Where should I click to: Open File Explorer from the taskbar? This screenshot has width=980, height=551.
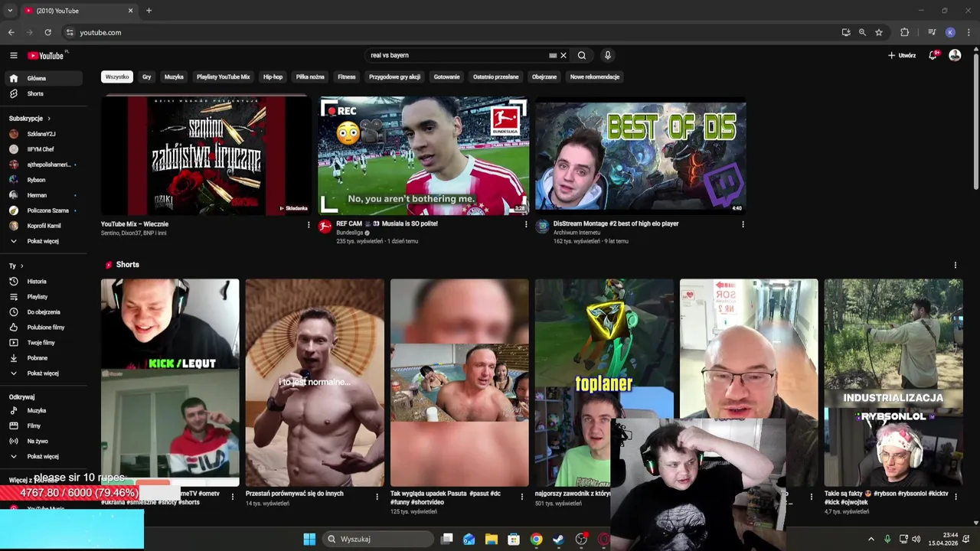pyautogui.click(x=492, y=539)
